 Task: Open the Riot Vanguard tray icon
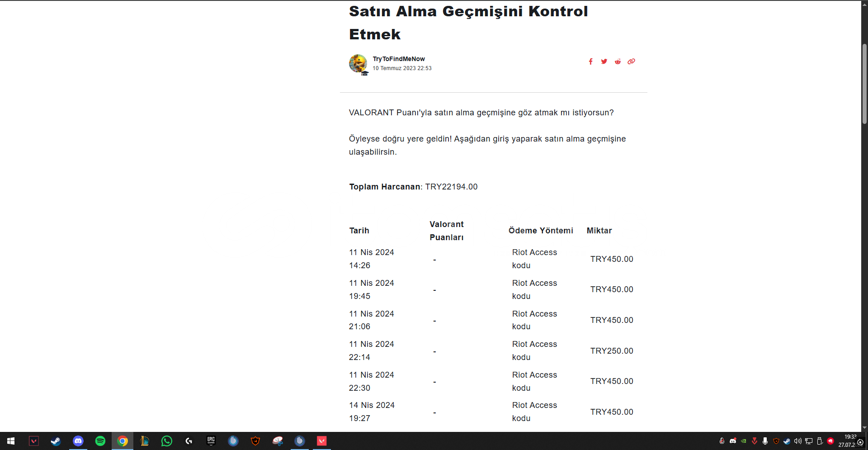(755, 441)
